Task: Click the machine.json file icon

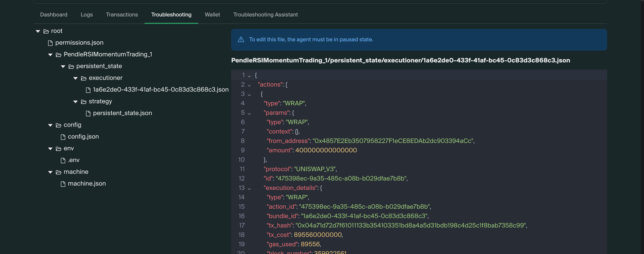Action: [63, 184]
